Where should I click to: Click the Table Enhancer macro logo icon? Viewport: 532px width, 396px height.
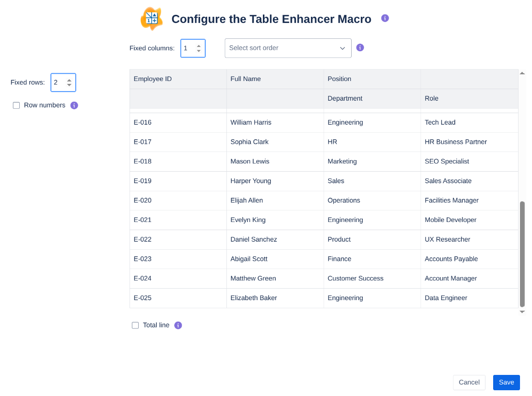pyautogui.click(x=151, y=19)
